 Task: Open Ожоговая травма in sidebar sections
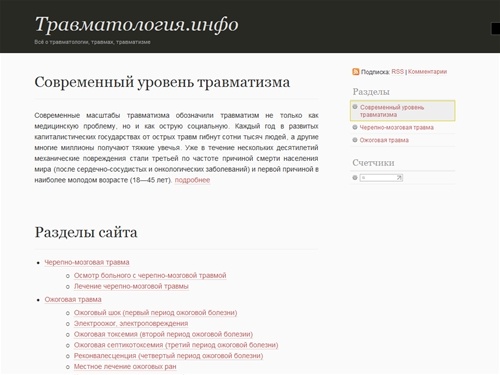384,140
